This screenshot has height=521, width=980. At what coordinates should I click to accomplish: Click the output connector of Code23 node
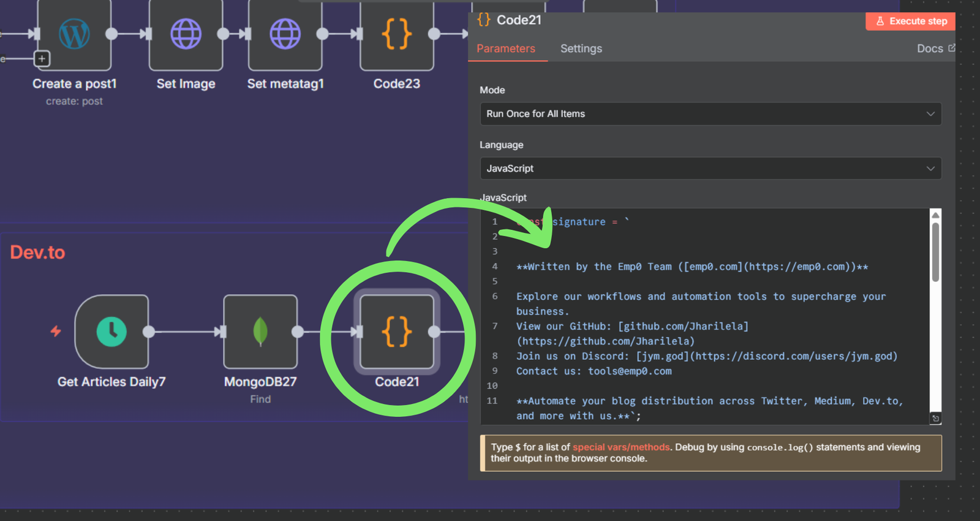click(434, 34)
